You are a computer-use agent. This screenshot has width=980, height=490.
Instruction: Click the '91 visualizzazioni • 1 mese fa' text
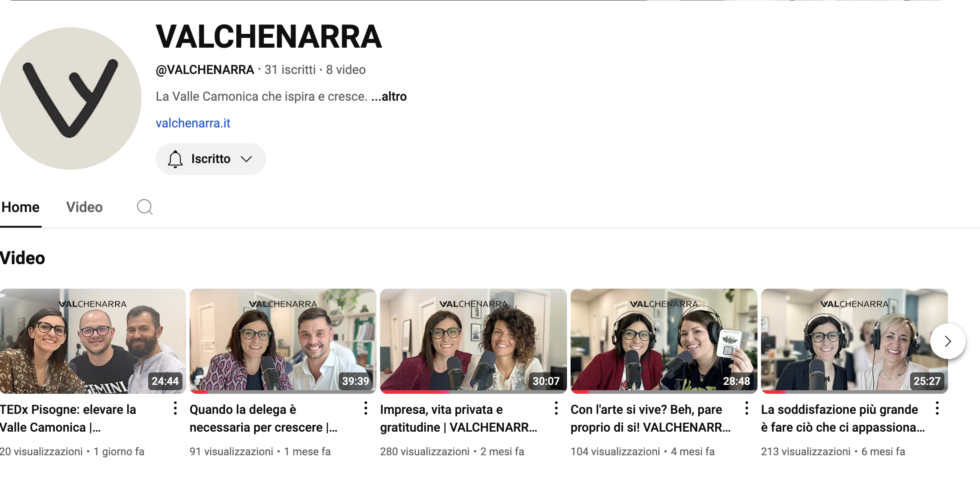click(260, 452)
